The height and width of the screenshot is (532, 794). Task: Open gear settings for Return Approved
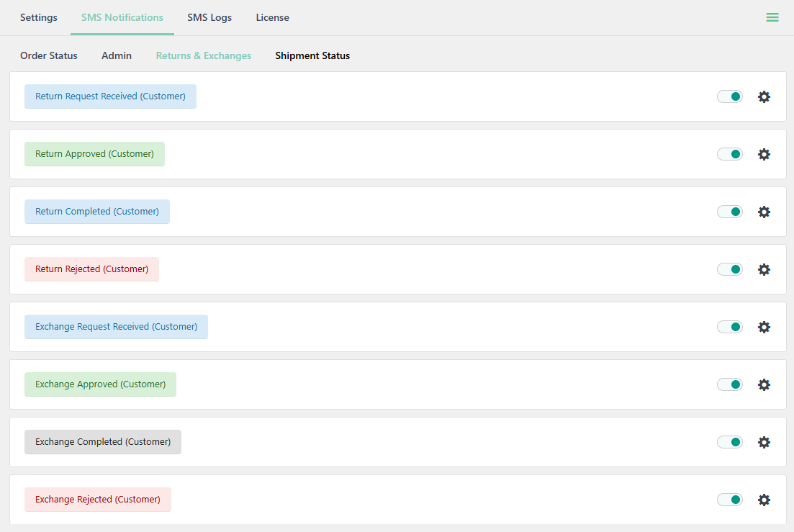[764, 154]
